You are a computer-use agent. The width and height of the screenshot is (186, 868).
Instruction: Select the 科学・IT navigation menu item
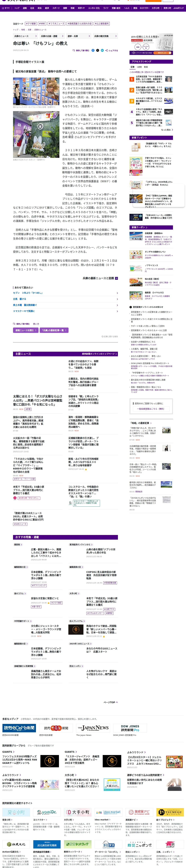[81, 8]
